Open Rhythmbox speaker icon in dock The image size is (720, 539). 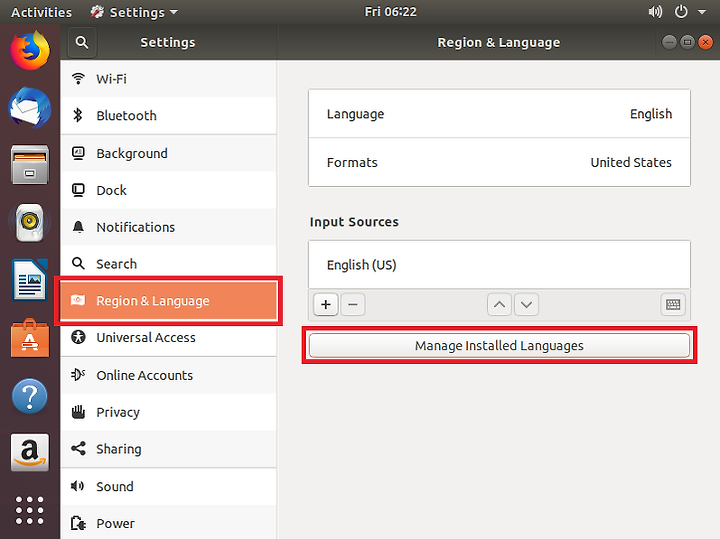click(x=30, y=223)
